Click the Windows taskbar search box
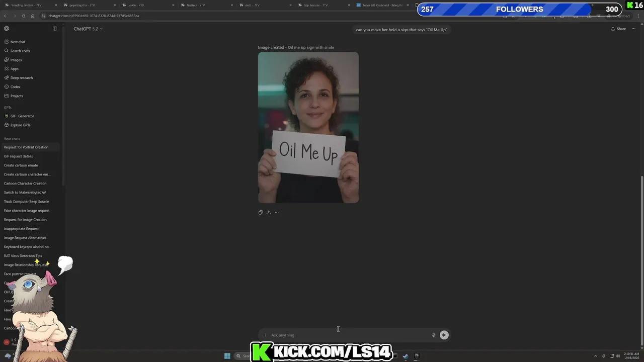Screen dimensions: 644x362 point(243,356)
